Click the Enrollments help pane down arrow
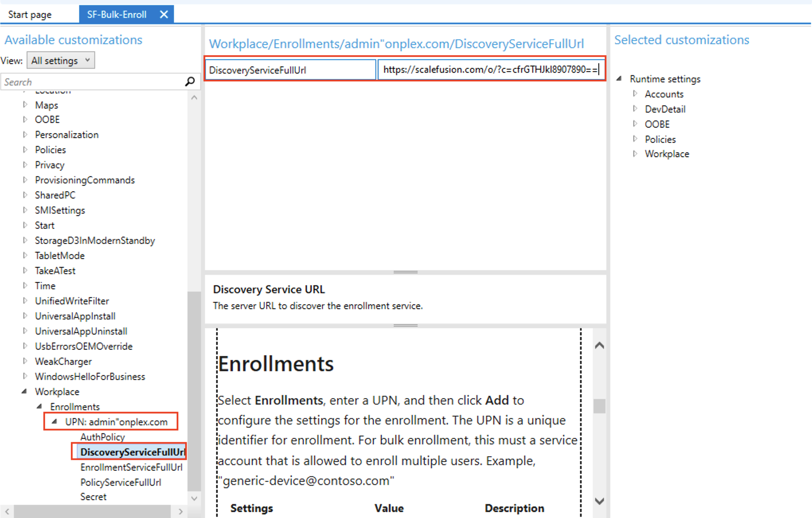 (599, 501)
